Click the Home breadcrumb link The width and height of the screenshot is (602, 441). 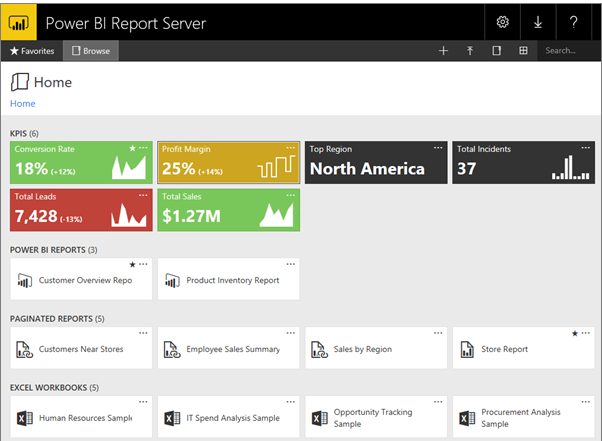coord(23,104)
